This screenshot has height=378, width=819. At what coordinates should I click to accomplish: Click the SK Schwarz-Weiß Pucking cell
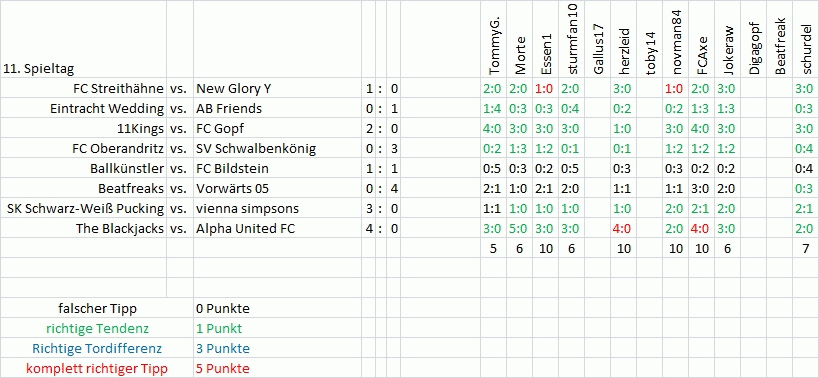[x=83, y=209]
